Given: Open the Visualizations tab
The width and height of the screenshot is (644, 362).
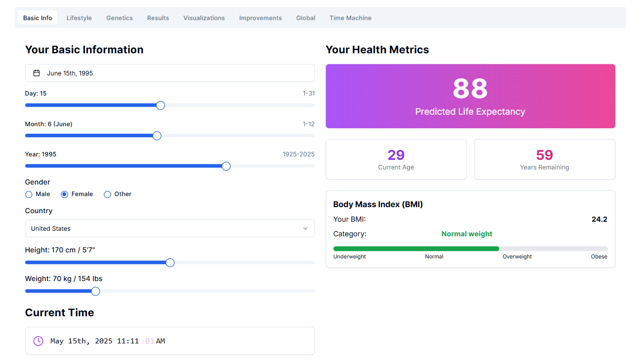Looking at the screenshot, I should point(204,18).
